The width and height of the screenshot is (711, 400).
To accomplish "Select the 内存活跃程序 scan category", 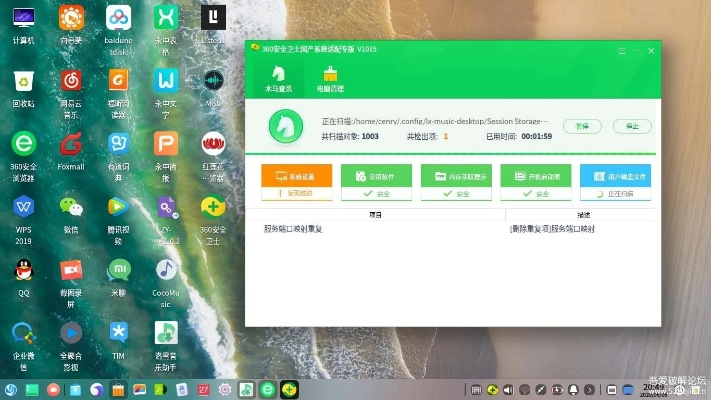I will pos(455,175).
